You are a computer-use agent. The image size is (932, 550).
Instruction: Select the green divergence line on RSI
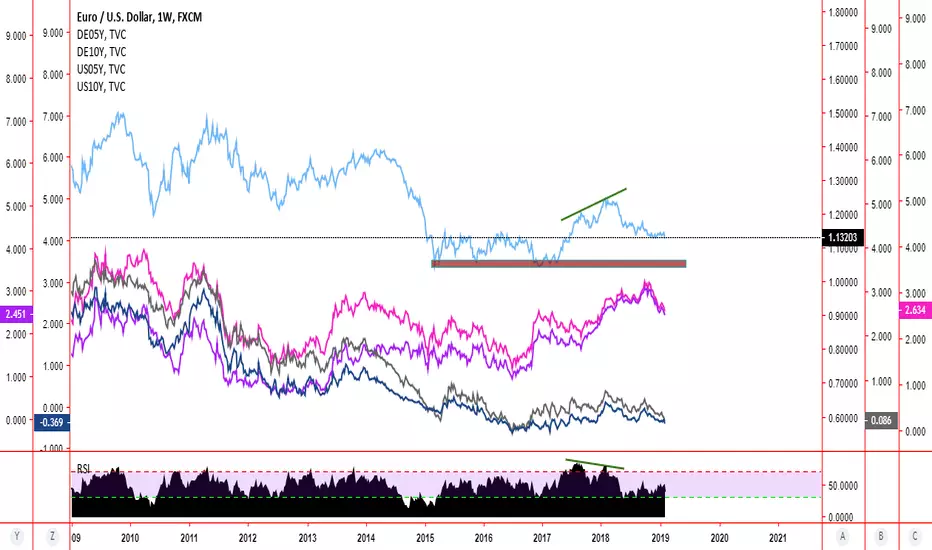click(594, 464)
